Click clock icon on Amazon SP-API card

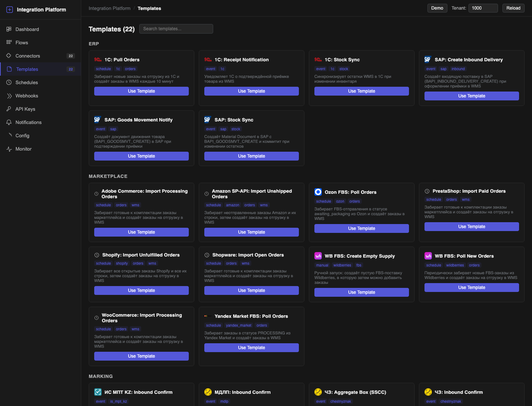click(207, 194)
